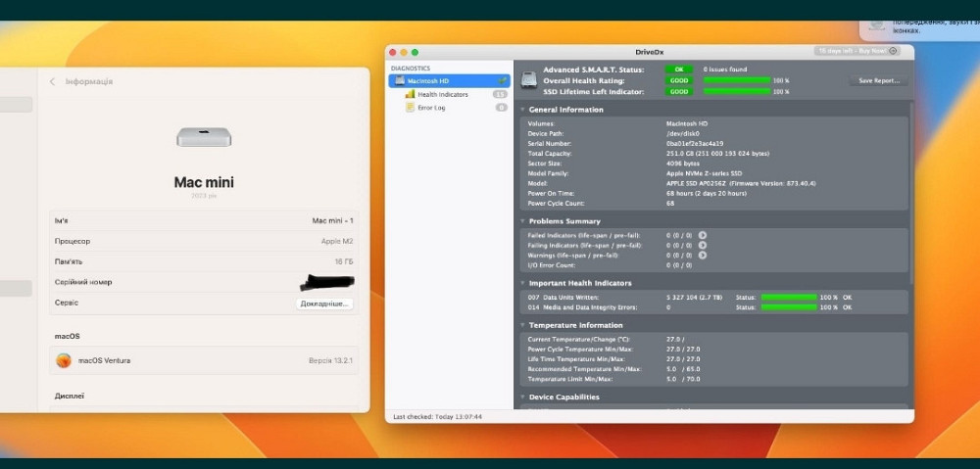The width and height of the screenshot is (980, 469).
Task: Click the Overall Health Rating progress bar
Action: tap(737, 80)
